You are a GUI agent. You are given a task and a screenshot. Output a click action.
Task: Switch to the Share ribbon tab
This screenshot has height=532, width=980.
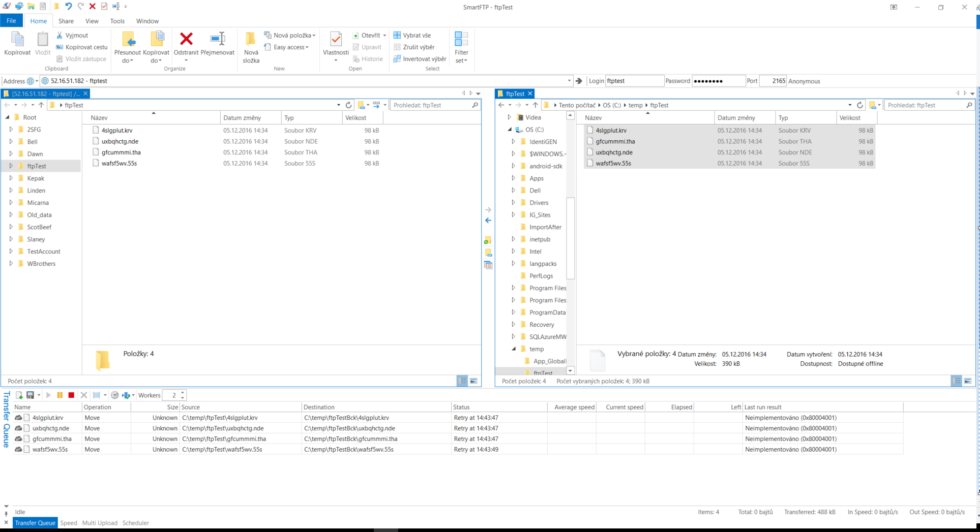coord(66,21)
